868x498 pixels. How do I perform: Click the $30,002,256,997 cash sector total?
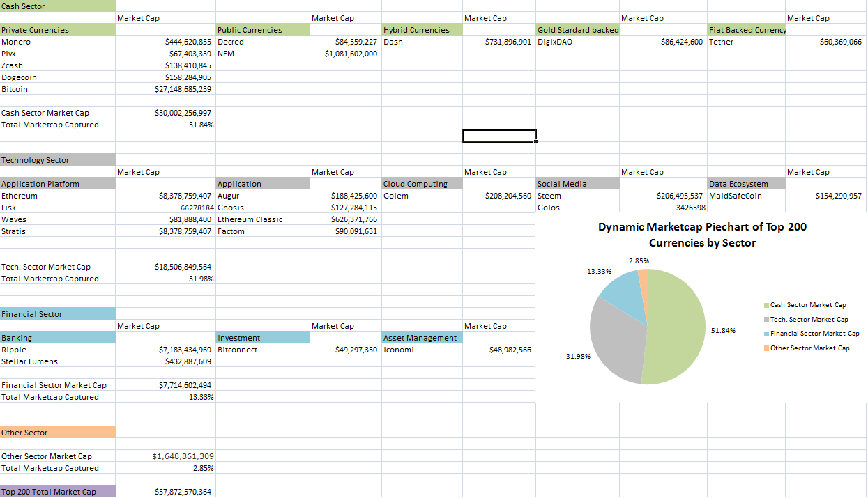[x=166, y=113]
